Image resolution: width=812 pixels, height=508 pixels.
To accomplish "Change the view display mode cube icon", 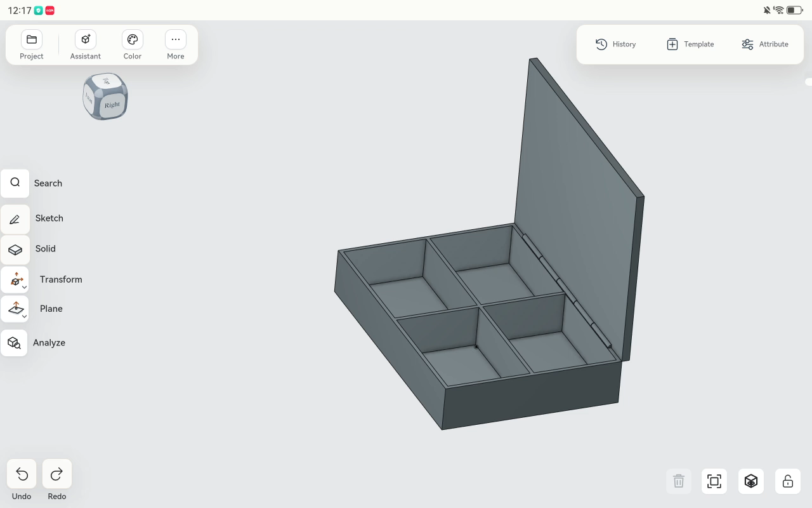I will tap(751, 481).
